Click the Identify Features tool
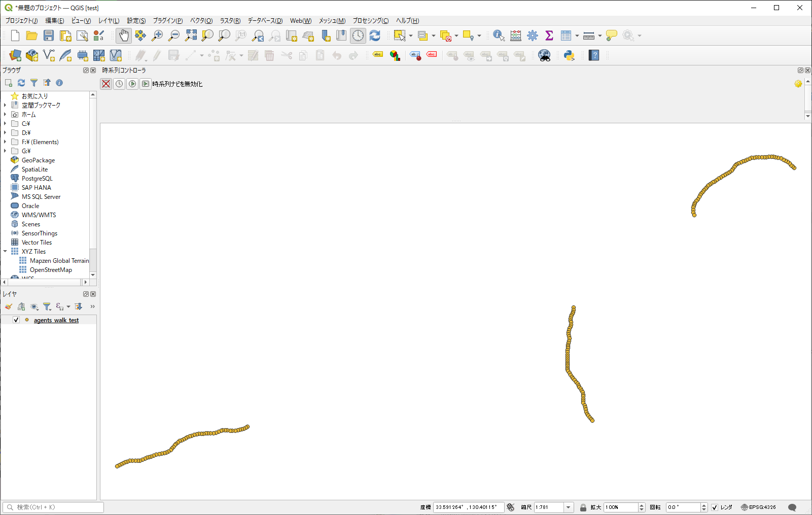 (x=499, y=36)
